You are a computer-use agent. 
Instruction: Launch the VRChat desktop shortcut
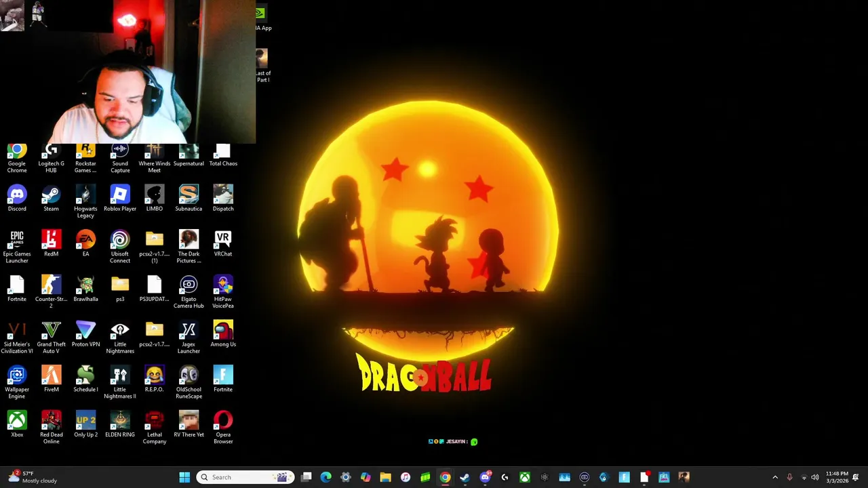tap(223, 243)
